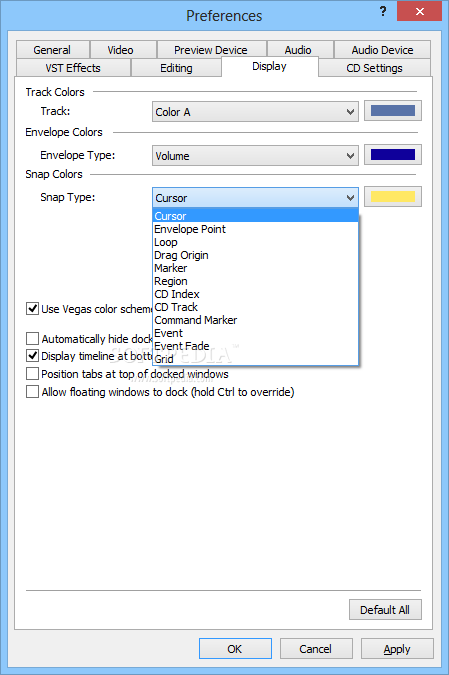Check Allow floating windows to dock
This screenshot has width=449, height=675.
[33, 391]
